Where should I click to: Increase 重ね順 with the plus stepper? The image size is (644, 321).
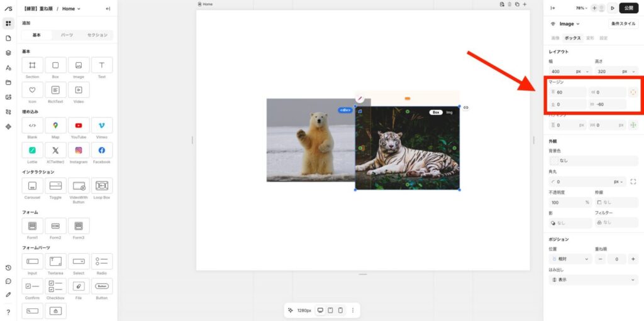pyautogui.click(x=632, y=259)
